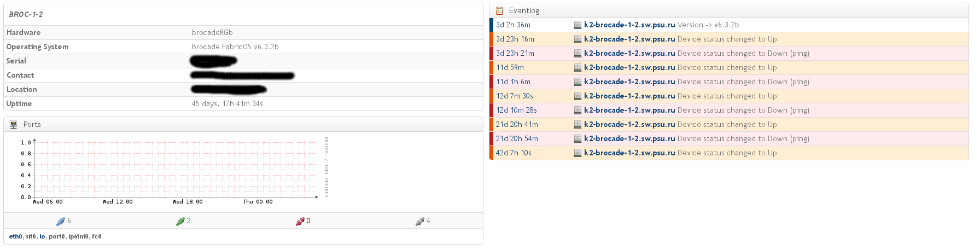Click device icon in 3d 23h 21m row
The image size is (980, 250).
click(x=577, y=53)
